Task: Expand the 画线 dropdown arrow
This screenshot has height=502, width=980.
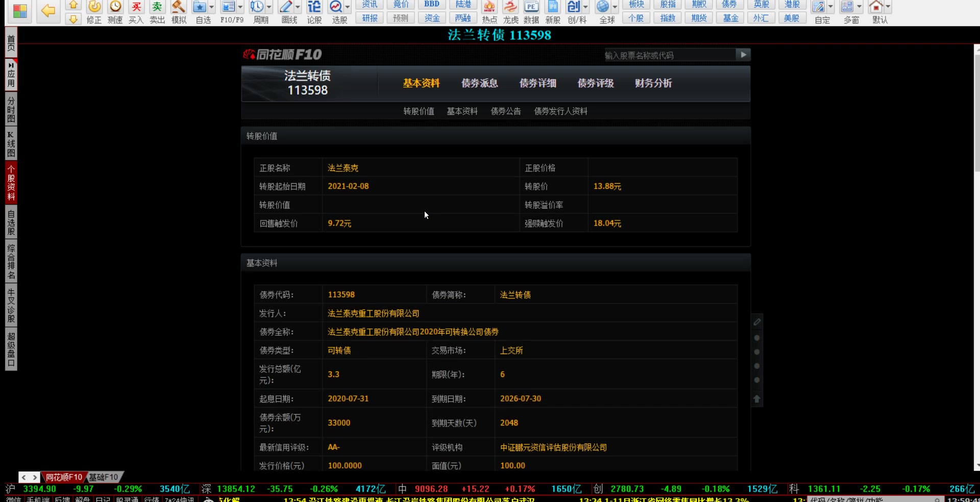Action: tap(298, 7)
